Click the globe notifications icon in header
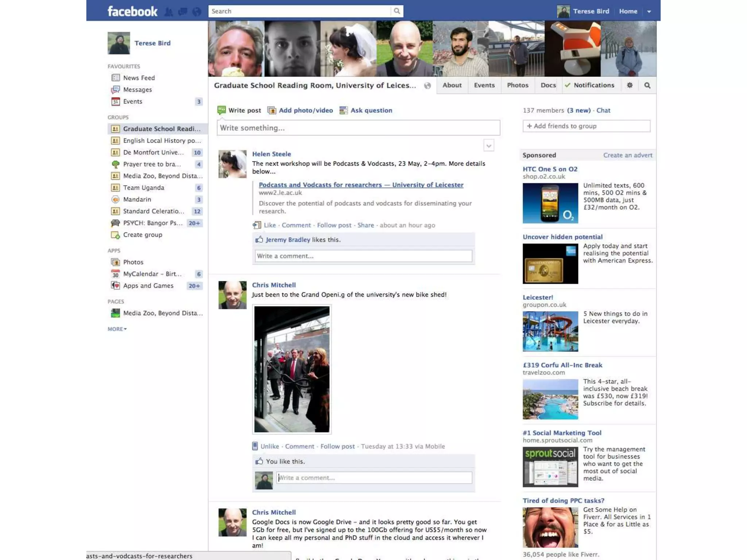Screen dimensions: 747x560 [197, 12]
